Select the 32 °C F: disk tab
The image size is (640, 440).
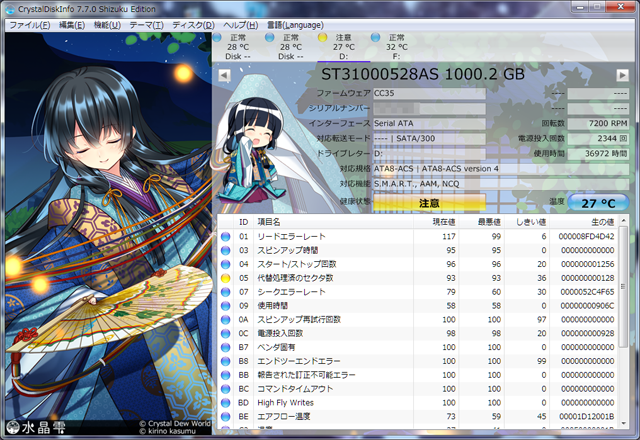[396, 47]
